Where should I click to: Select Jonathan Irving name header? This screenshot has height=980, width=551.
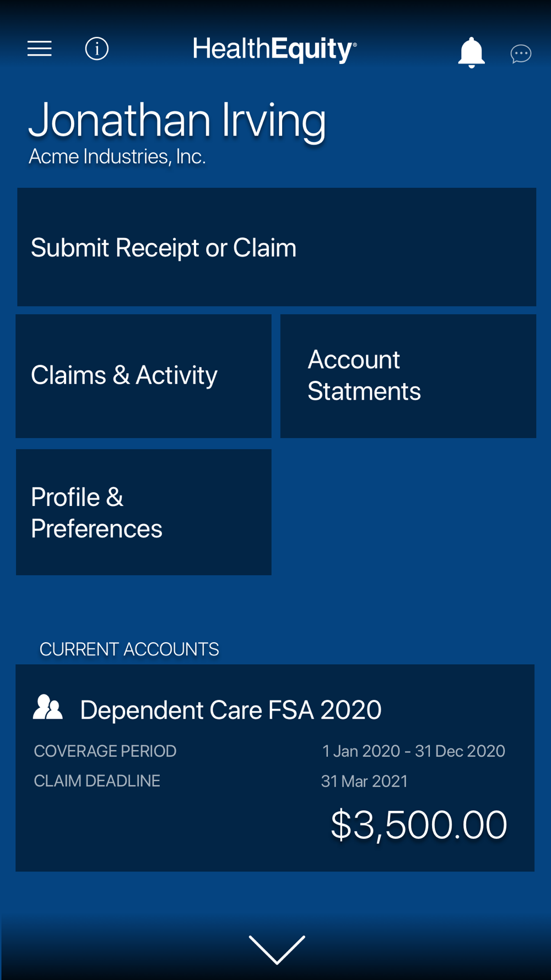point(177,120)
